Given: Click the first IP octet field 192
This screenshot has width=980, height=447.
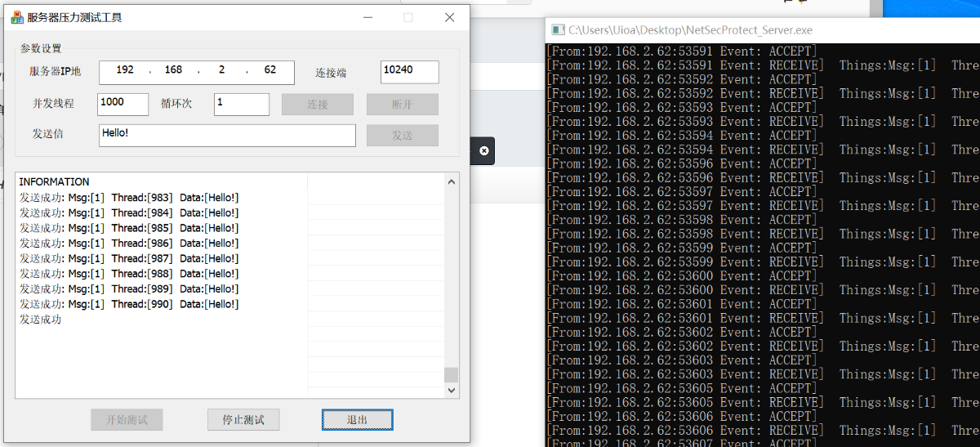Looking at the screenshot, I should 125,71.
